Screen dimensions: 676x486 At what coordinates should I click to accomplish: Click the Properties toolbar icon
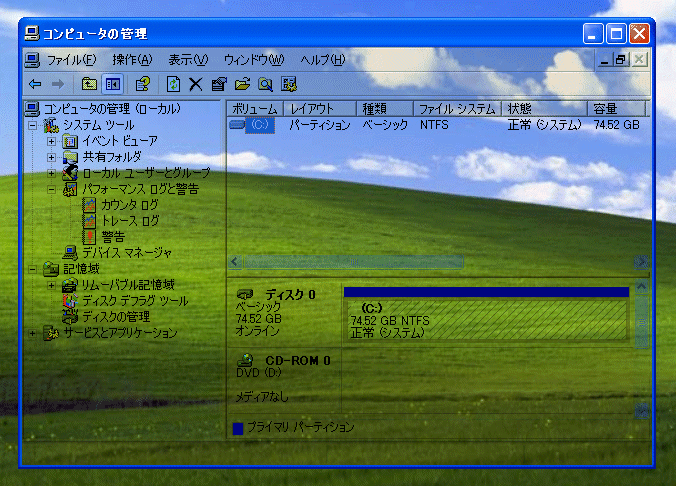tap(219, 84)
